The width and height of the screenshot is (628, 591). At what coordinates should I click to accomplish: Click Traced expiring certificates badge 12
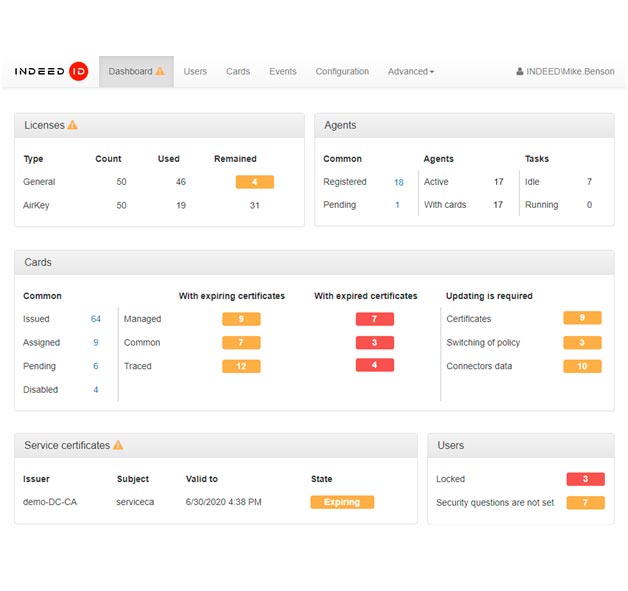(x=242, y=366)
